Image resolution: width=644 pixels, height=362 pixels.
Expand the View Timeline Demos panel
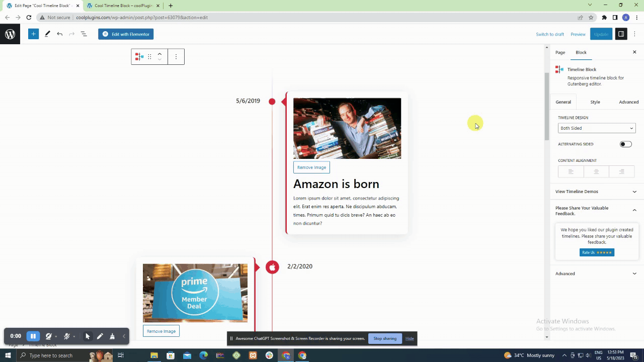[597, 192]
